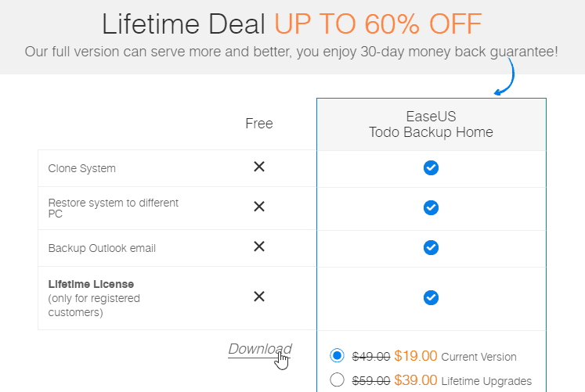Click the blue checkmark for Backup Outlook email
585x392 pixels.
(x=431, y=247)
